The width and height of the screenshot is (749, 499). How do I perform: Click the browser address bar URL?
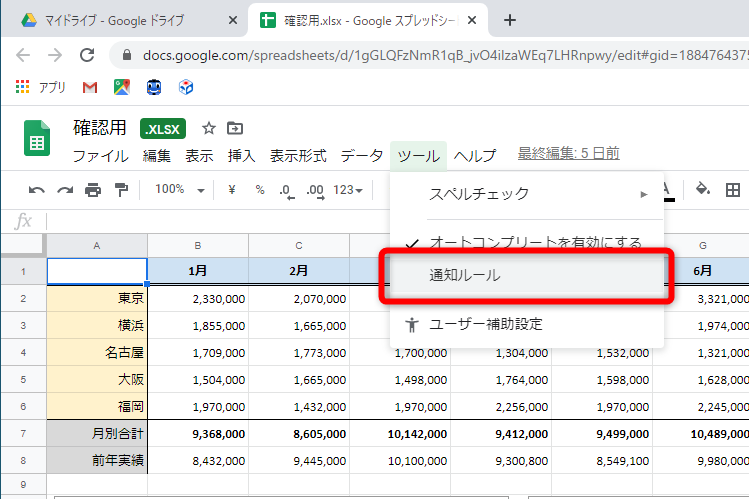444,55
